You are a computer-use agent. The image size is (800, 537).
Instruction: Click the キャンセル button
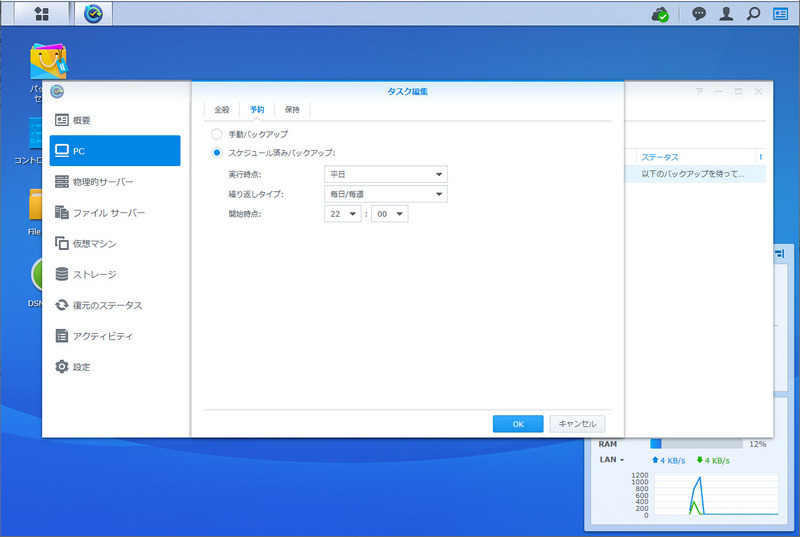pyautogui.click(x=577, y=424)
